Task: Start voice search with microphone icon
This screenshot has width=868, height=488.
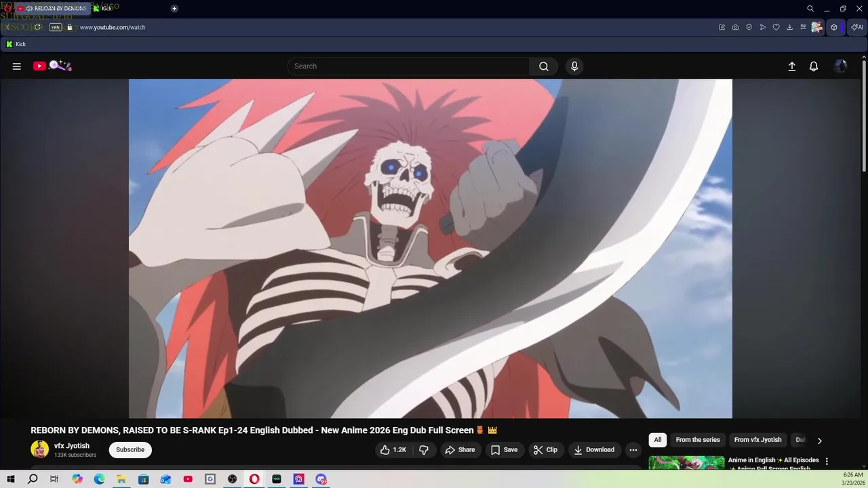Action: (574, 66)
